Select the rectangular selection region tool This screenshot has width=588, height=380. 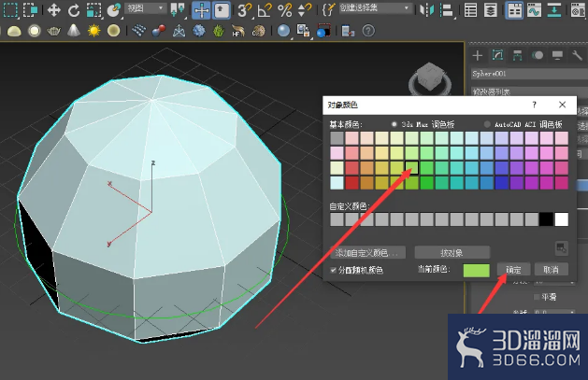pyautogui.click(x=10, y=10)
